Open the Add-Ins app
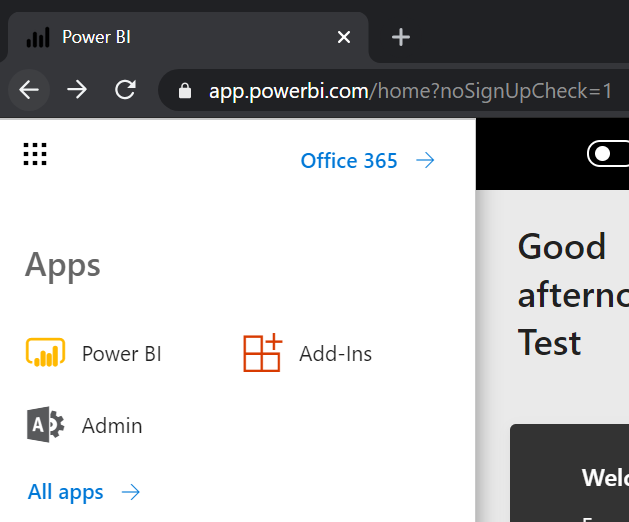 pyautogui.click(x=308, y=353)
